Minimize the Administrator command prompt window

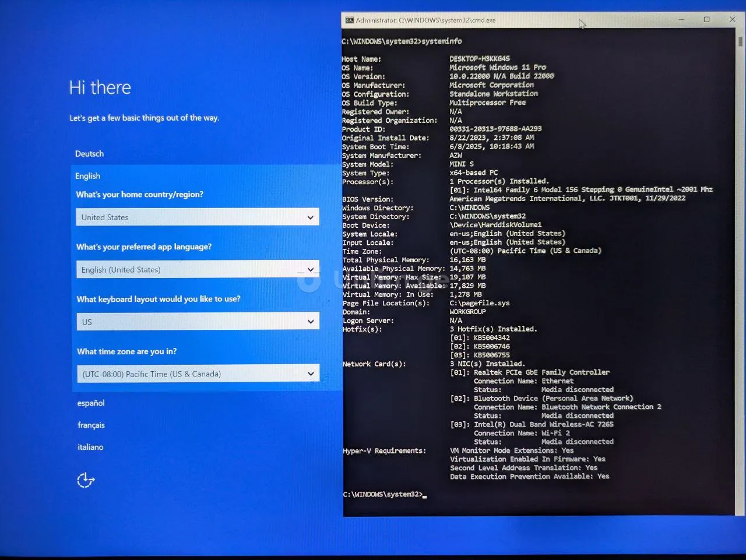[x=681, y=20]
